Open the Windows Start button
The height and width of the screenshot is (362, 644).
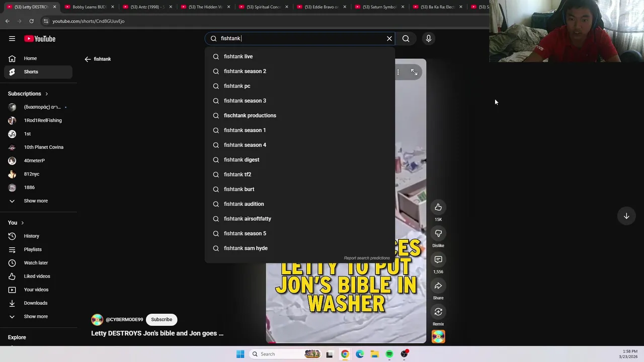tap(240, 354)
